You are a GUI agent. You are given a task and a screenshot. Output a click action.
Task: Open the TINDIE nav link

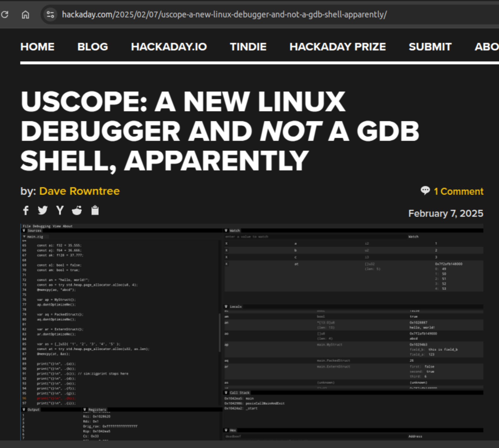tap(248, 47)
